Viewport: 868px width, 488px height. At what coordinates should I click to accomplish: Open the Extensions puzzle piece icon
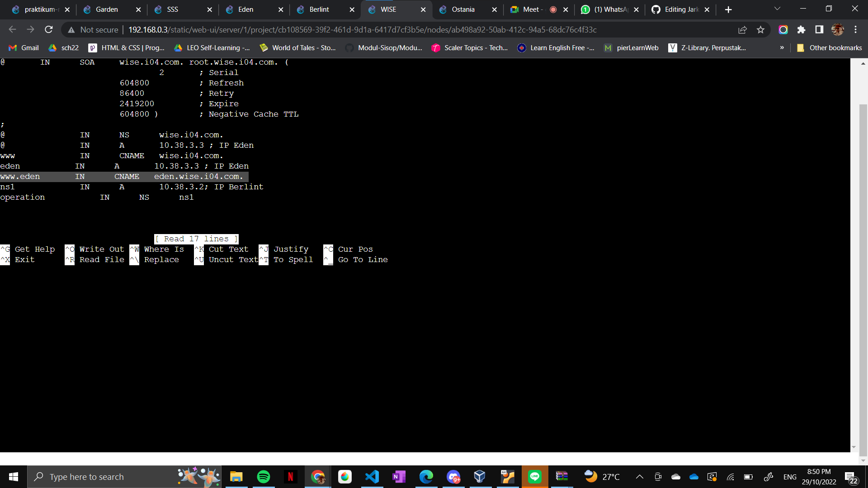[x=802, y=29]
